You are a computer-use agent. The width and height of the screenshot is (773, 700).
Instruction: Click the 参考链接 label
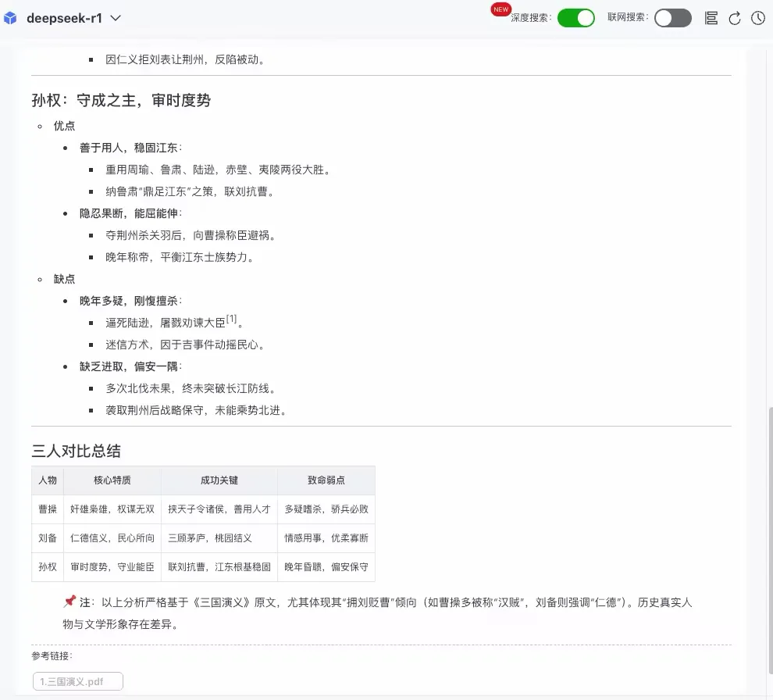pyautogui.click(x=52, y=655)
